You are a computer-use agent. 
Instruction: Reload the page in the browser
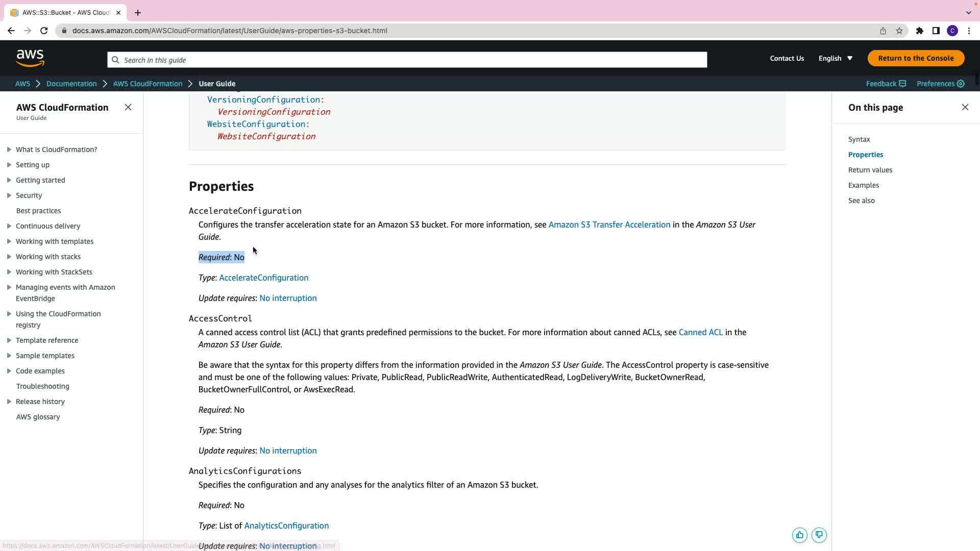pos(44,31)
